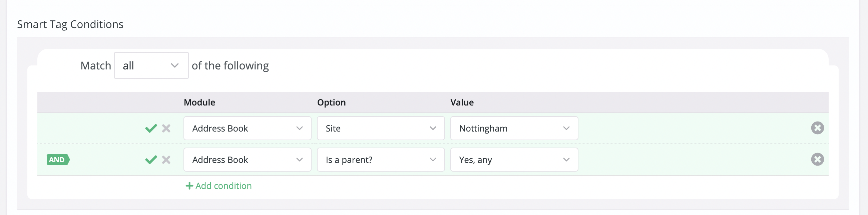
Task: Click the Value column header
Action: pyautogui.click(x=462, y=102)
